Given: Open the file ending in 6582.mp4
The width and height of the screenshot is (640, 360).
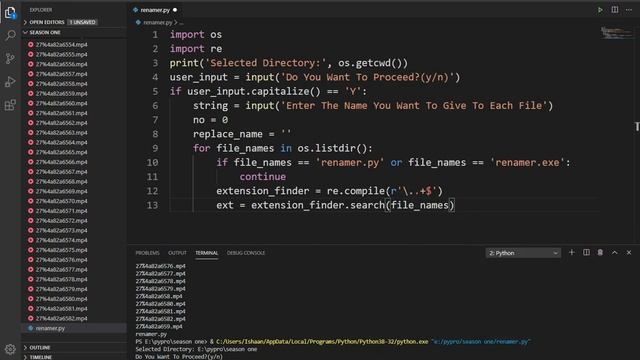Looking at the screenshot, I should pyautogui.click(x=62, y=318).
